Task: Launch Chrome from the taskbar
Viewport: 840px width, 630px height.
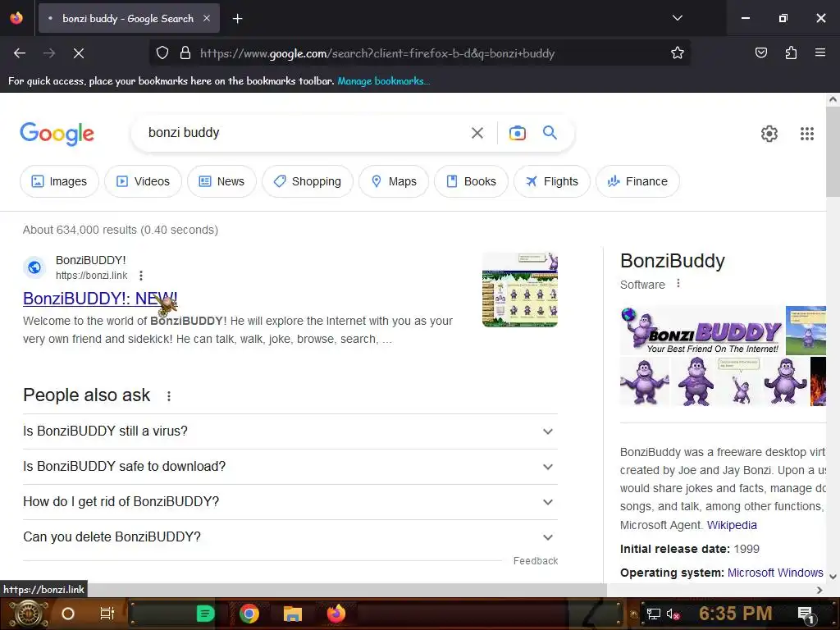Action: click(x=249, y=614)
